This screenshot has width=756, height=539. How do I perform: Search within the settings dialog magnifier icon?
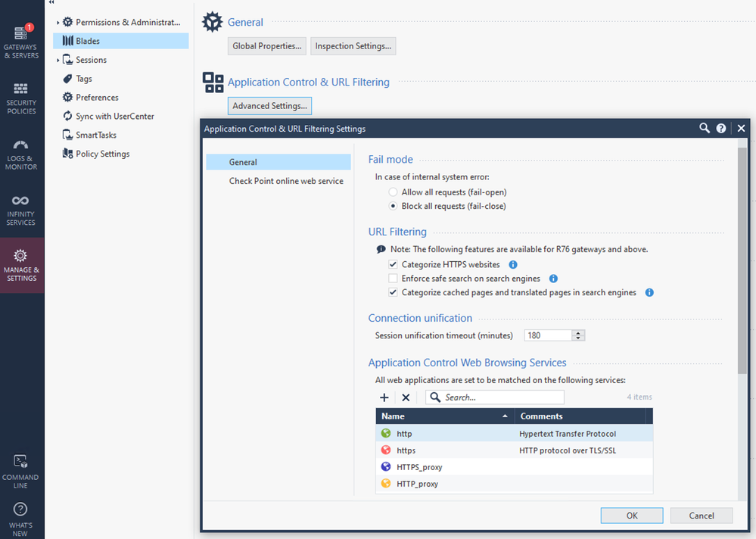click(x=705, y=128)
